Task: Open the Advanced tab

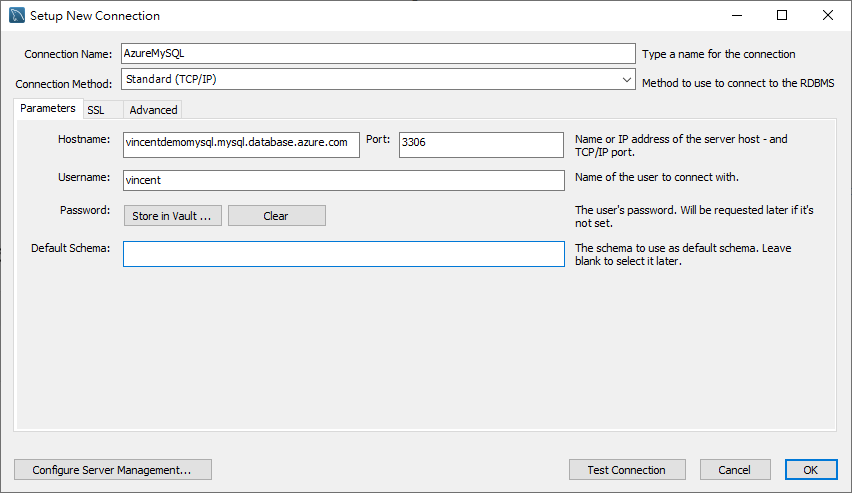Action: [x=153, y=110]
